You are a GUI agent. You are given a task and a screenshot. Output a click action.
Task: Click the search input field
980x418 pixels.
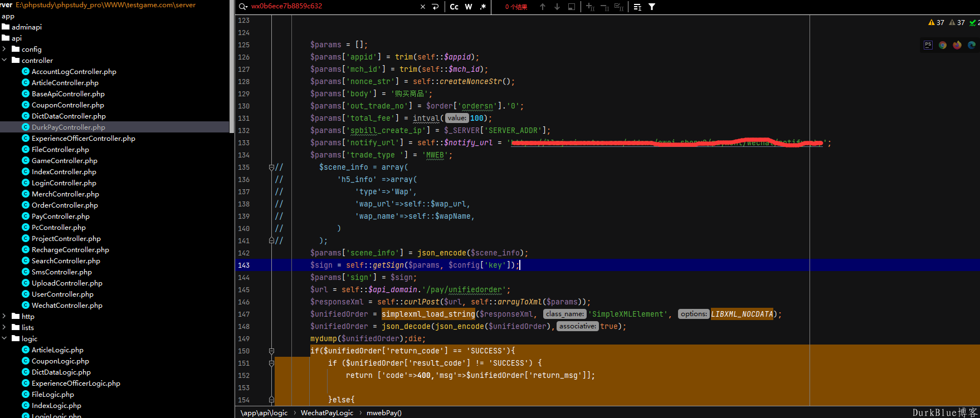(333, 7)
